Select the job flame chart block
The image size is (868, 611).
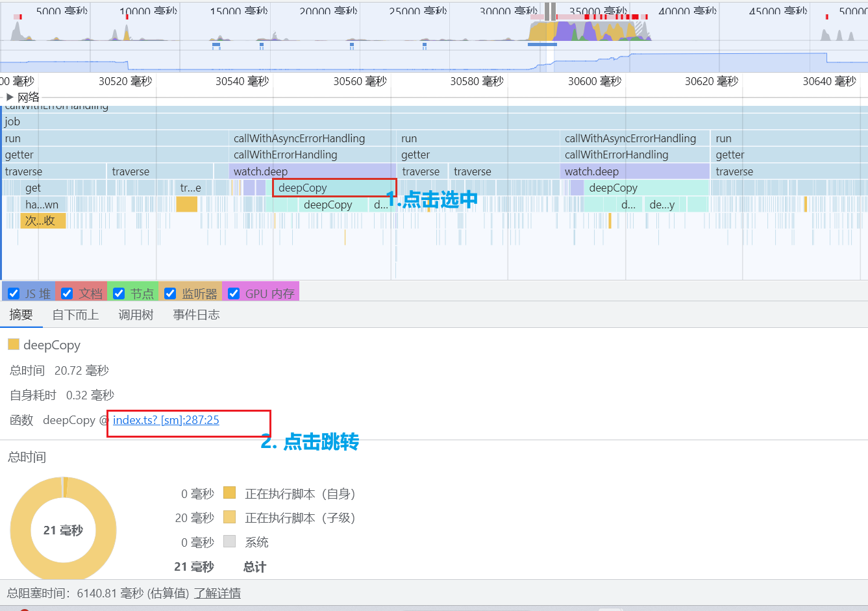(434, 121)
